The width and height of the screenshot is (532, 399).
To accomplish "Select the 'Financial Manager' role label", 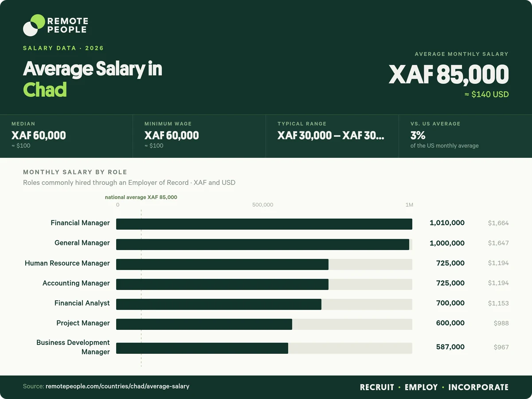I will [x=80, y=223].
